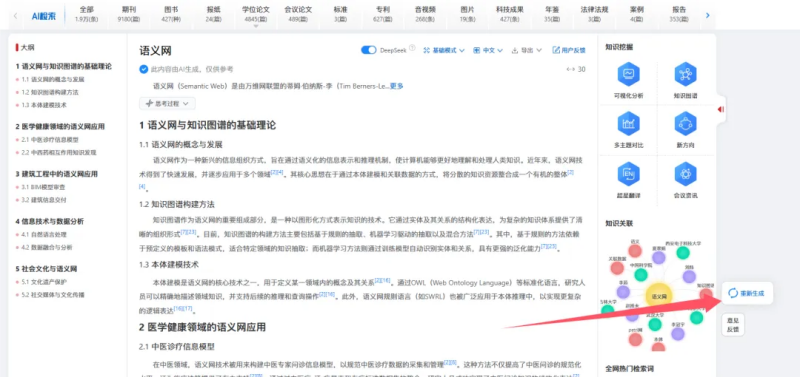The image size is (800, 377).
Task: Click the 关联数据 red graph node
Action: pos(617,268)
